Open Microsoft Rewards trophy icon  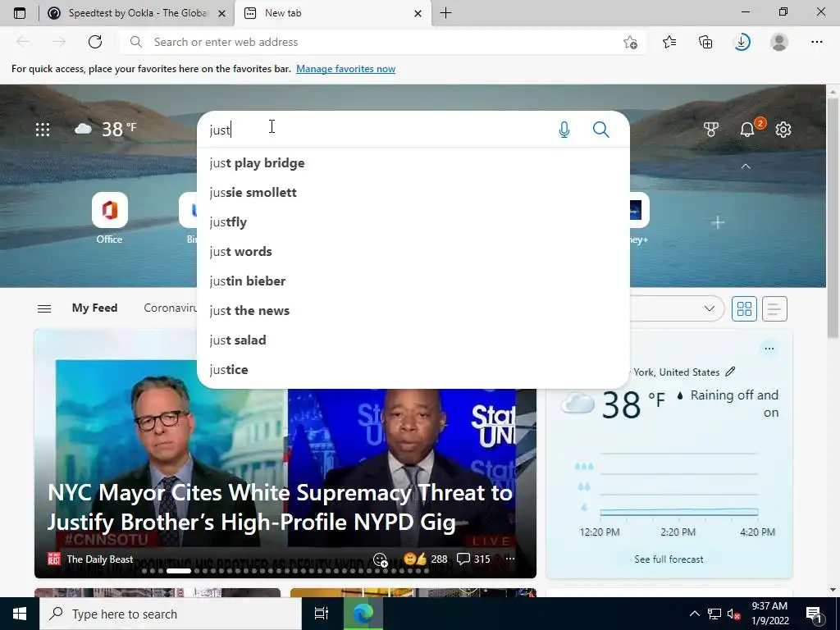711,130
